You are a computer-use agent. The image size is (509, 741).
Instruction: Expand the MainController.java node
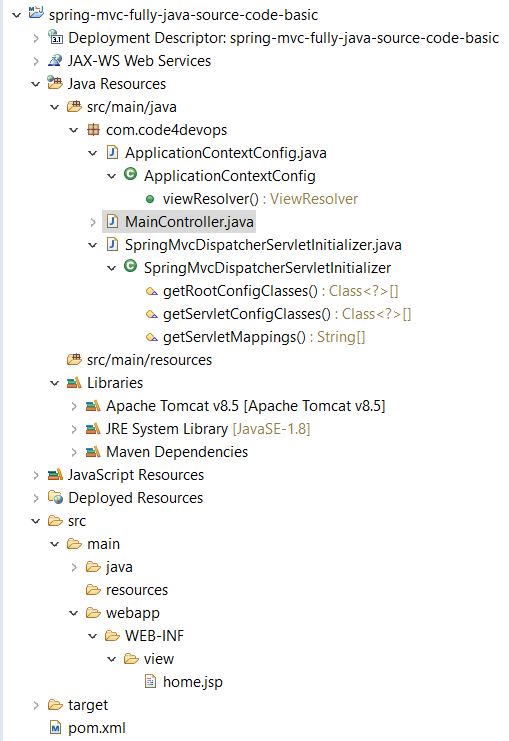click(93, 222)
